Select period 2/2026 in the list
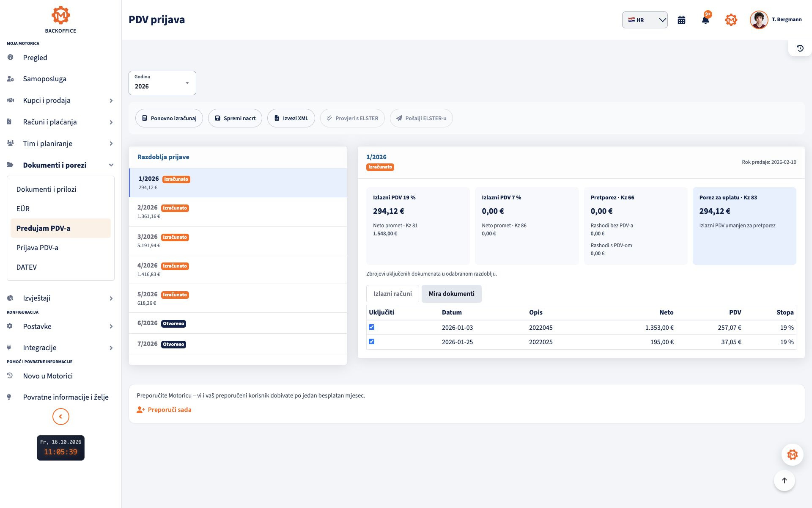This screenshot has width=812, height=508. (x=238, y=212)
